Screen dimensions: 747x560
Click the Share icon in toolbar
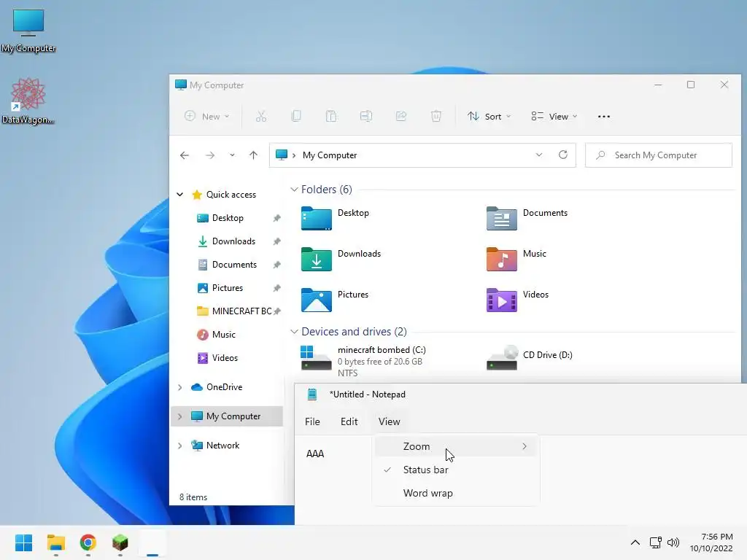pyautogui.click(x=401, y=116)
